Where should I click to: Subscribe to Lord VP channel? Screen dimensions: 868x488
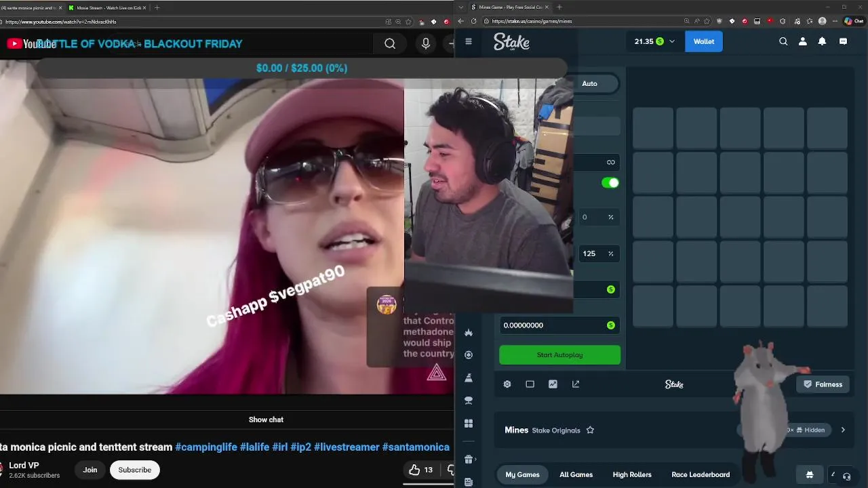click(135, 470)
